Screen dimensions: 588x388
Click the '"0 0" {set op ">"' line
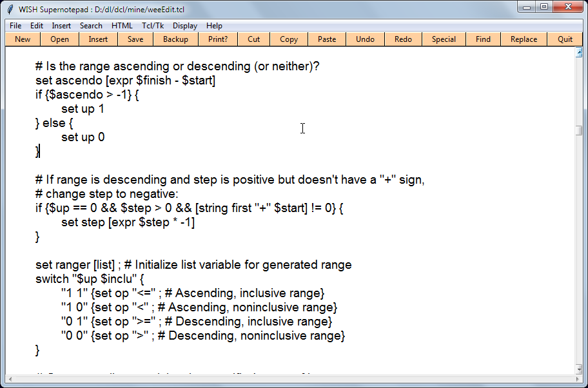click(x=203, y=336)
